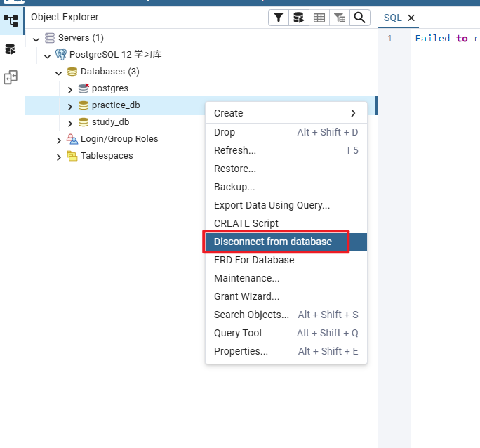Choose Search Objects... menu entry
The width and height of the screenshot is (480, 448).
coord(286,315)
